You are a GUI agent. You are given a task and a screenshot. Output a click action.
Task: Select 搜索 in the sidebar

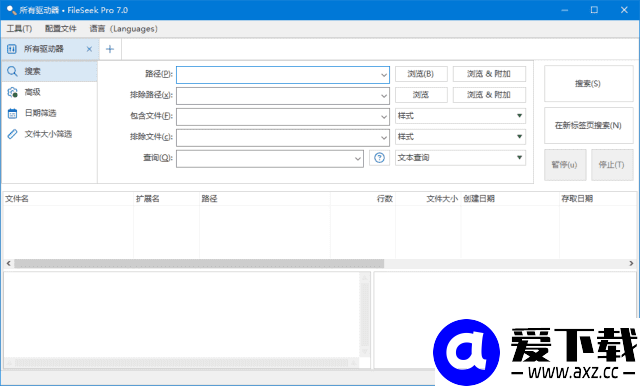pyautogui.click(x=49, y=71)
